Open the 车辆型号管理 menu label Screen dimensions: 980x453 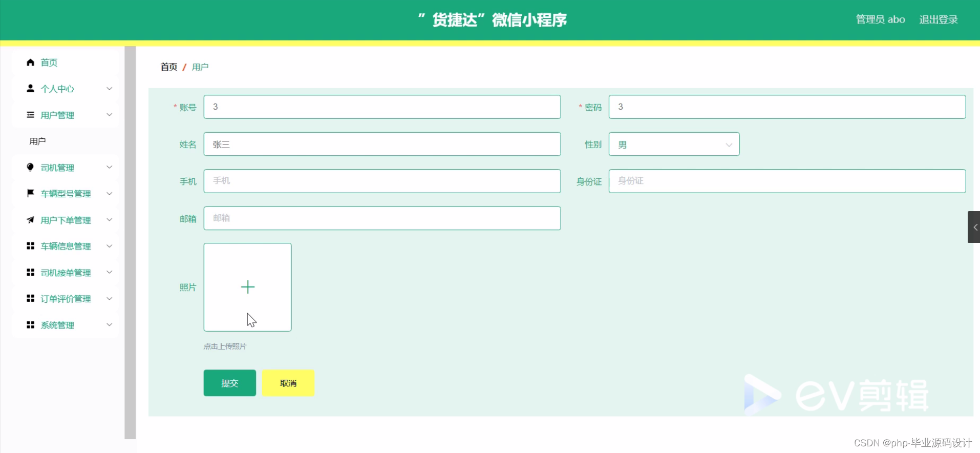[x=66, y=194]
